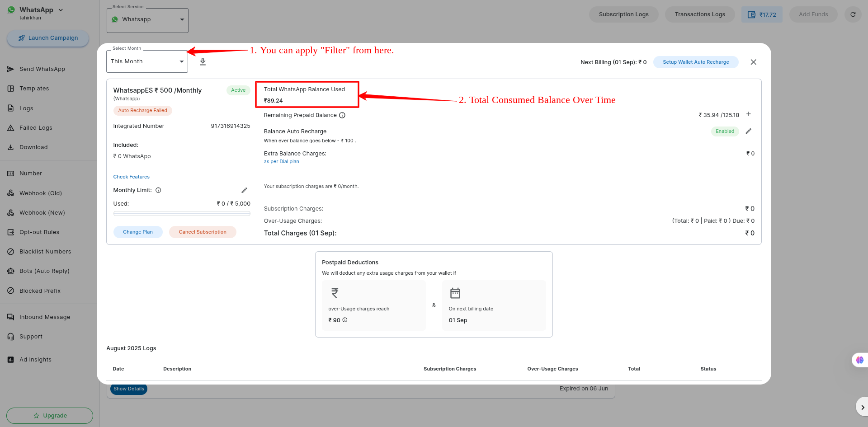Click the Opt-out Rules sidebar icon

pyautogui.click(x=10, y=232)
